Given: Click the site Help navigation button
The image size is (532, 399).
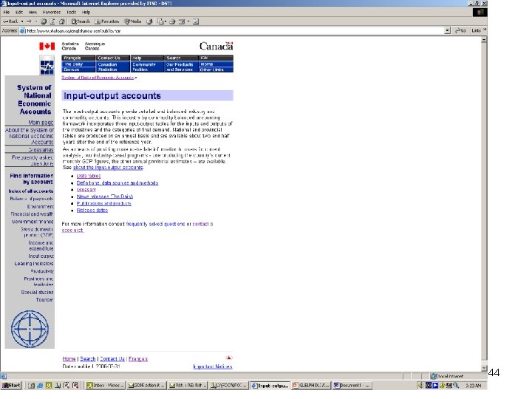Looking at the screenshot, I should coord(147,58).
